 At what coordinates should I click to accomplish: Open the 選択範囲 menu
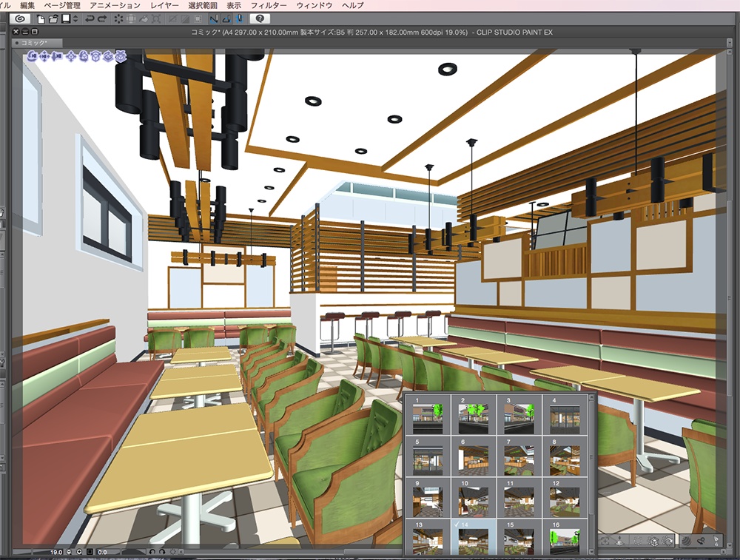click(x=203, y=5)
